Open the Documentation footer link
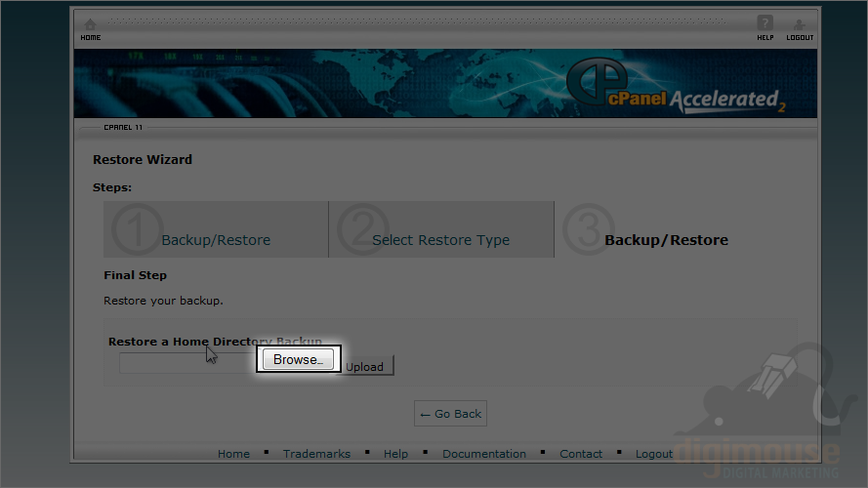The image size is (868, 488). click(483, 454)
